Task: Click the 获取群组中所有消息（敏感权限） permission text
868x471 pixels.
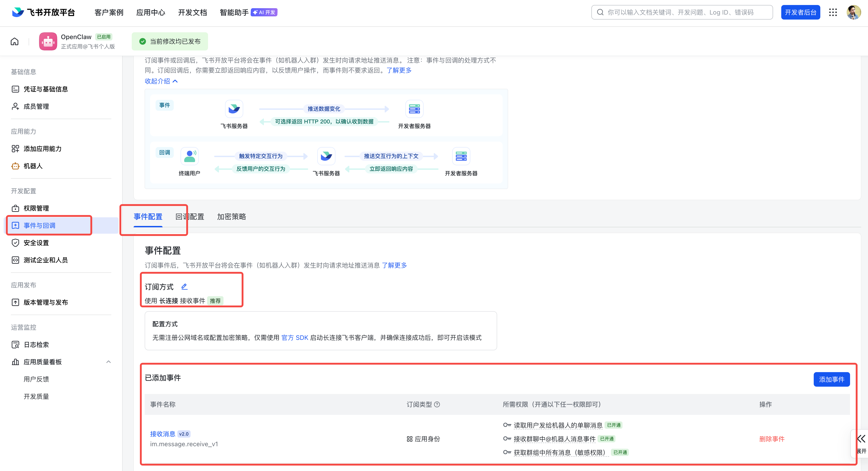Action: tap(561, 452)
